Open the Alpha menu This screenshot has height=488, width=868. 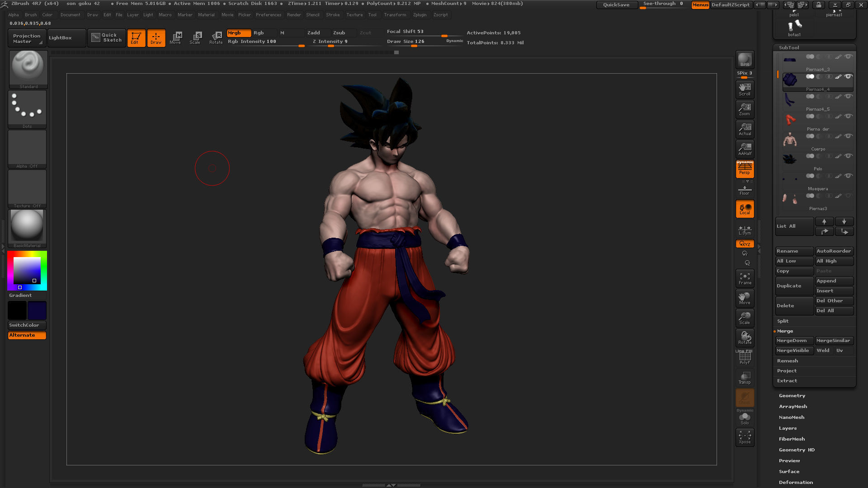(x=14, y=15)
